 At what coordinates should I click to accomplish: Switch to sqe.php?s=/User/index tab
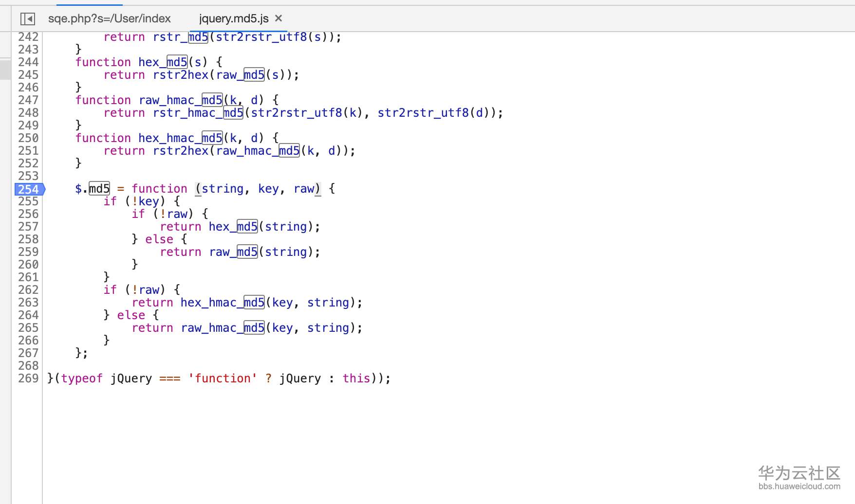109,18
